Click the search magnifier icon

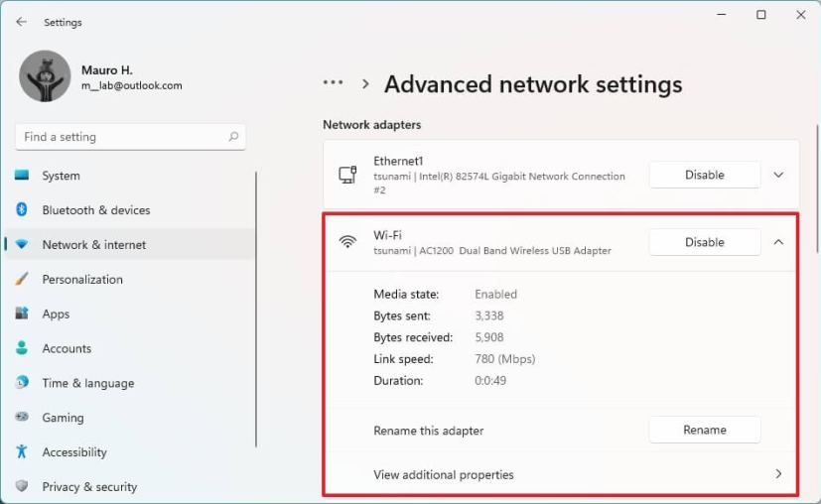click(x=233, y=137)
